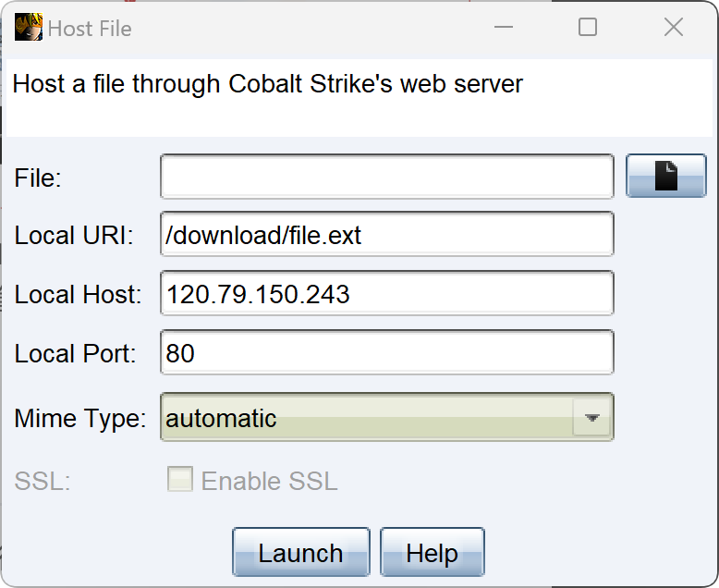
Task: Select the Local Host IP field
Action: pos(387,293)
